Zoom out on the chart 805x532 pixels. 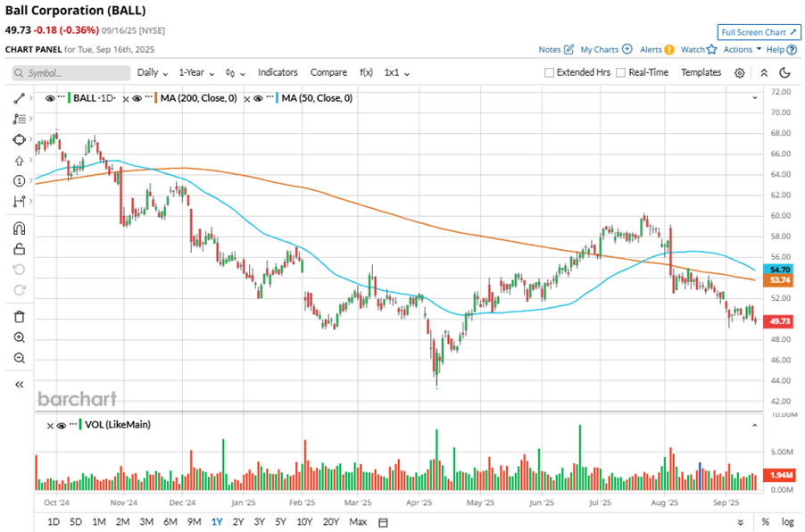(x=19, y=358)
